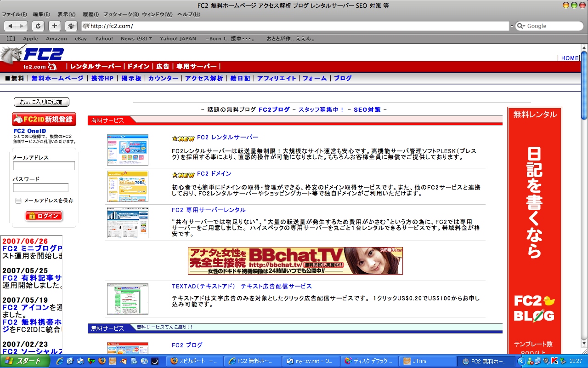
Task: Open the TEXTAD thumbnail image
Action: (128, 299)
